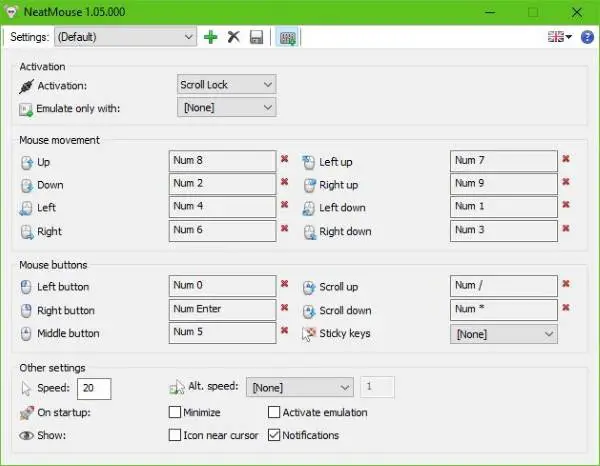600x466 pixels.
Task: Add a new settings preset with green plus
Action: 210,37
